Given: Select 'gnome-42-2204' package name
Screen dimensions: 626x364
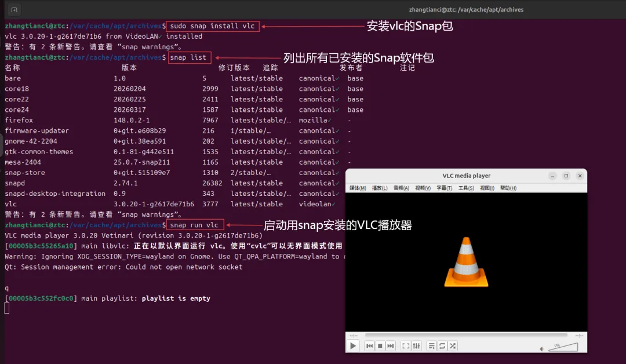Looking at the screenshot, I should 31,141.
